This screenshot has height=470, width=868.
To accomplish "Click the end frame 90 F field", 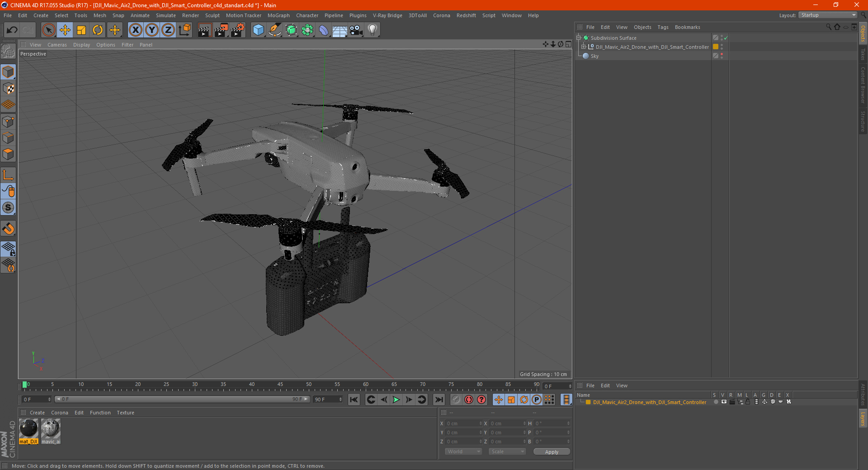I will tap(327, 399).
